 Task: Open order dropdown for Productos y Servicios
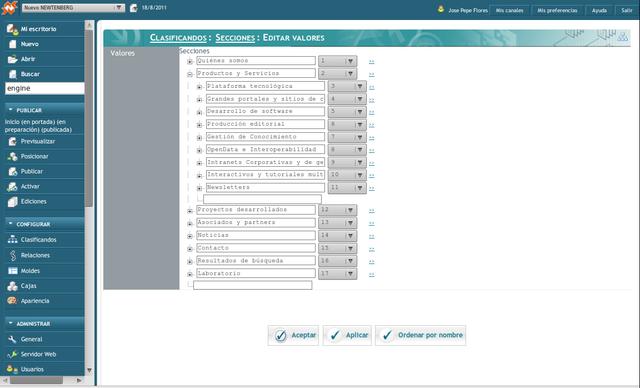[x=338, y=74]
